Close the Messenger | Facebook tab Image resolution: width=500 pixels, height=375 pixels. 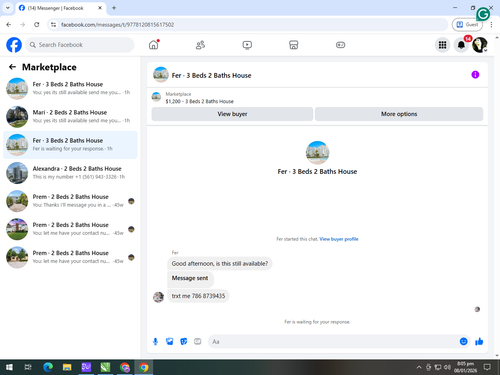coord(100,8)
